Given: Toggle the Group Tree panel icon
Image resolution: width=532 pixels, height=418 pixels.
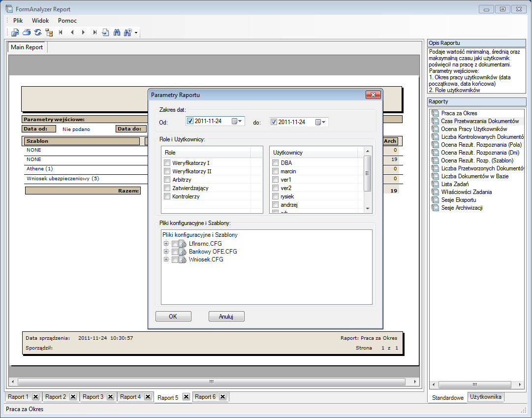Looking at the screenshot, I should point(49,32).
